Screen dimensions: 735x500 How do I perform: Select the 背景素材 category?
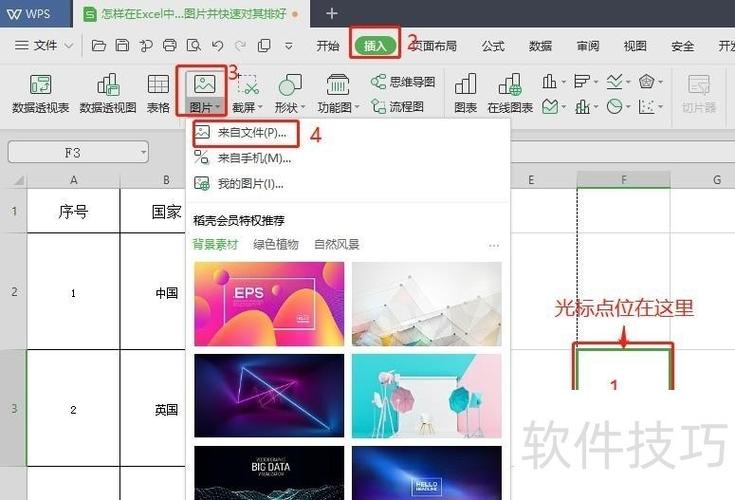pos(216,244)
